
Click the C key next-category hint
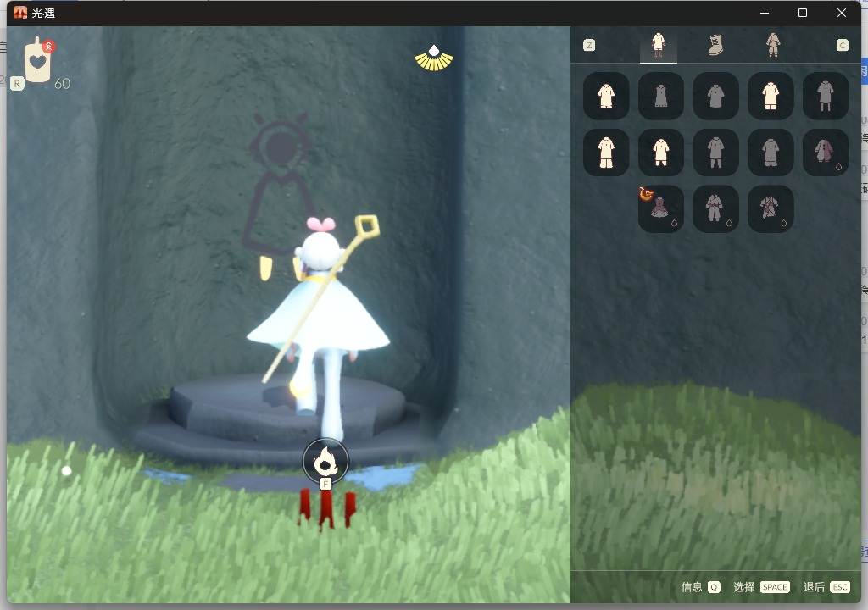[842, 46]
